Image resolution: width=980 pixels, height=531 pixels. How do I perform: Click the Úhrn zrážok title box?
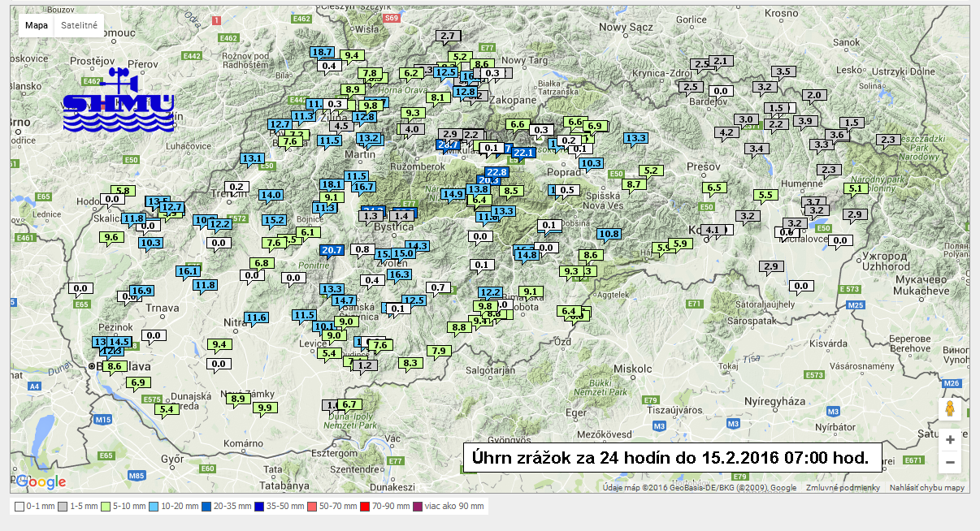point(670,458)
